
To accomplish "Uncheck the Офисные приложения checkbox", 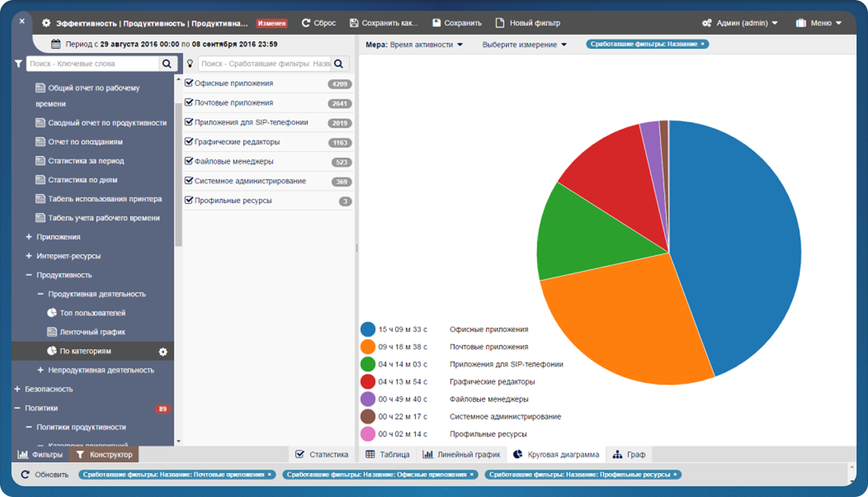I will click(x=189, y=84).
